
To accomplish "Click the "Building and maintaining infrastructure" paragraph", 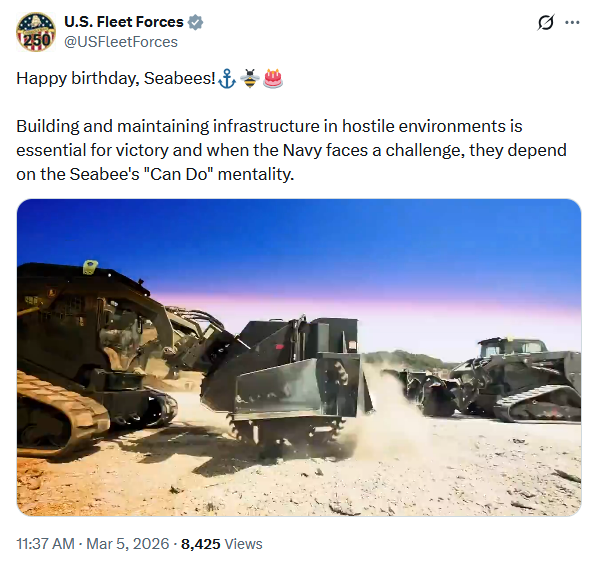I will [x=291, y=150].
